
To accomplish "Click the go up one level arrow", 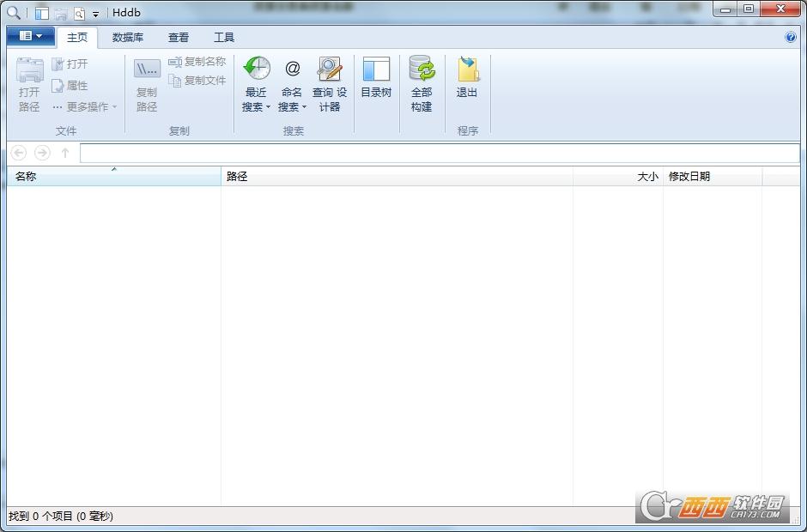I will point(65,153).
